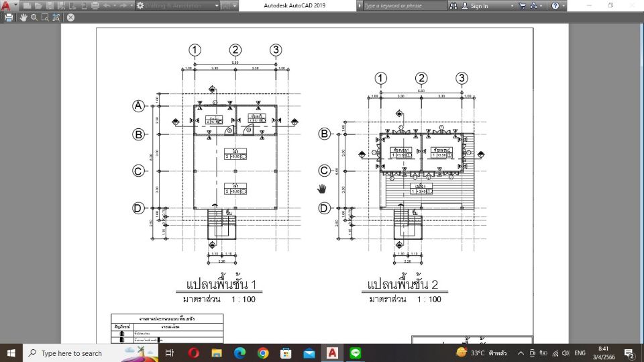
Task: Expand the Help dropdown arrow
Action: (x=563, y=5)
